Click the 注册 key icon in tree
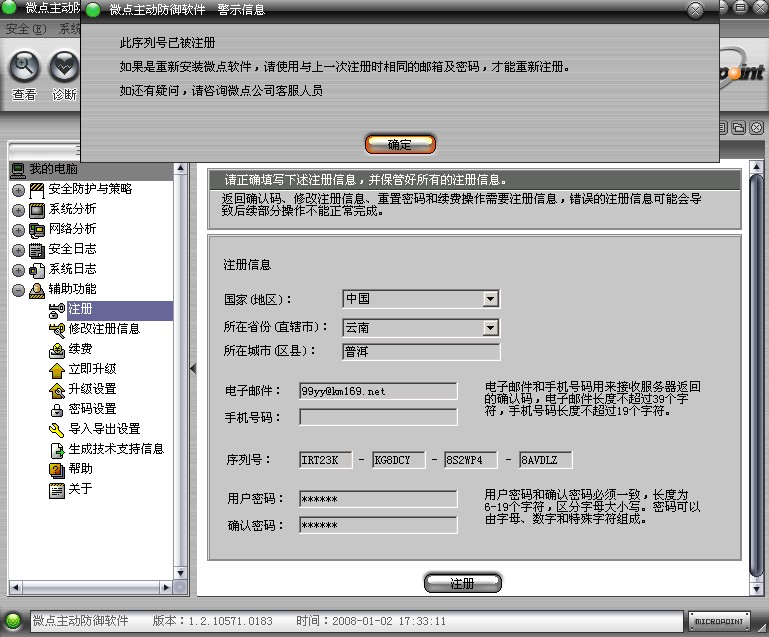769x637 pixels. point(57,310)
